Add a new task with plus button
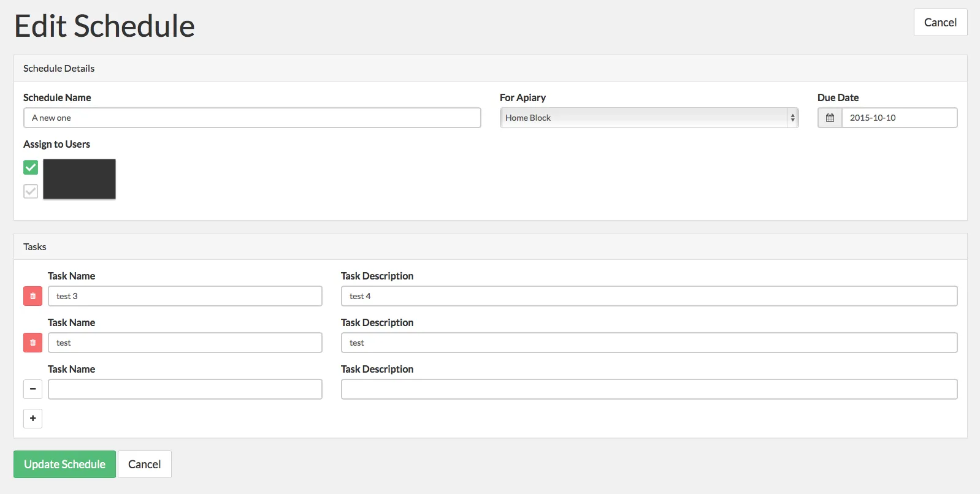This screenshot has width=980, height=494. 33,419
